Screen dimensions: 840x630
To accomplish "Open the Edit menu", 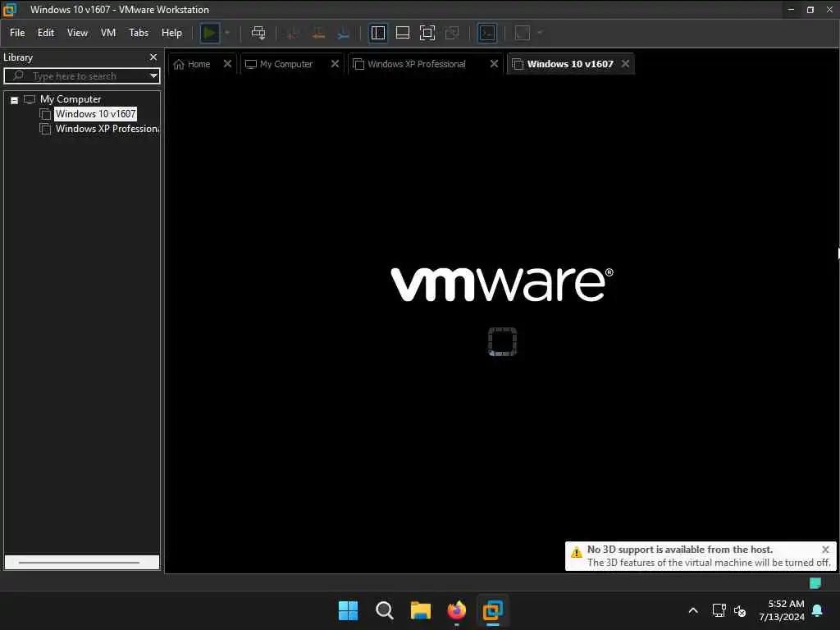I will click(46, 33).
